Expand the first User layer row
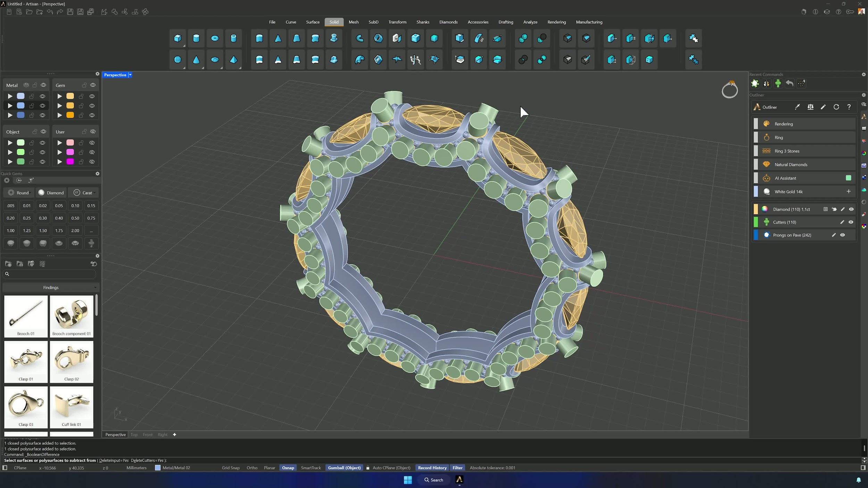The width and height of the screenshot is (868, 488). point(60,143)
